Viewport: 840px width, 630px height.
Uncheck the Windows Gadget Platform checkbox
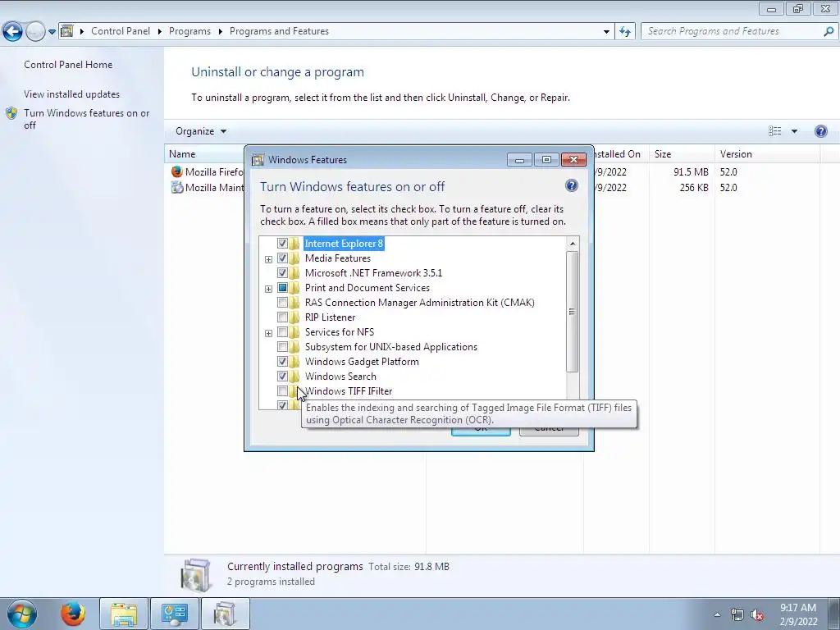pyautogui.click(x=282, y=362)
